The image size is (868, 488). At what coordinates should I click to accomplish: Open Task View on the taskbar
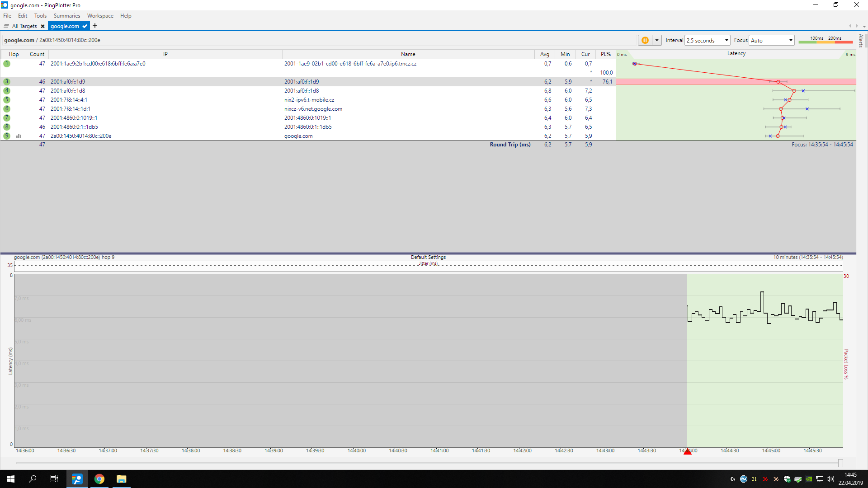(54, 479)
